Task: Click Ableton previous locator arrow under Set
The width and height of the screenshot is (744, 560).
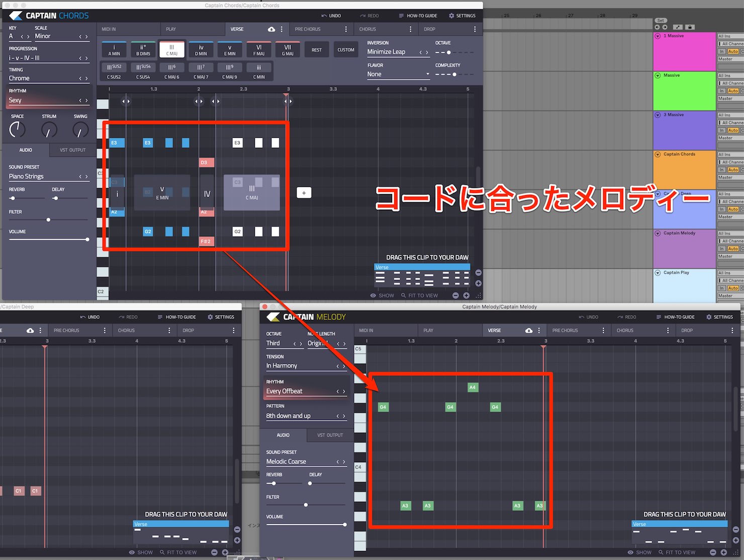Action: [658, 27]
